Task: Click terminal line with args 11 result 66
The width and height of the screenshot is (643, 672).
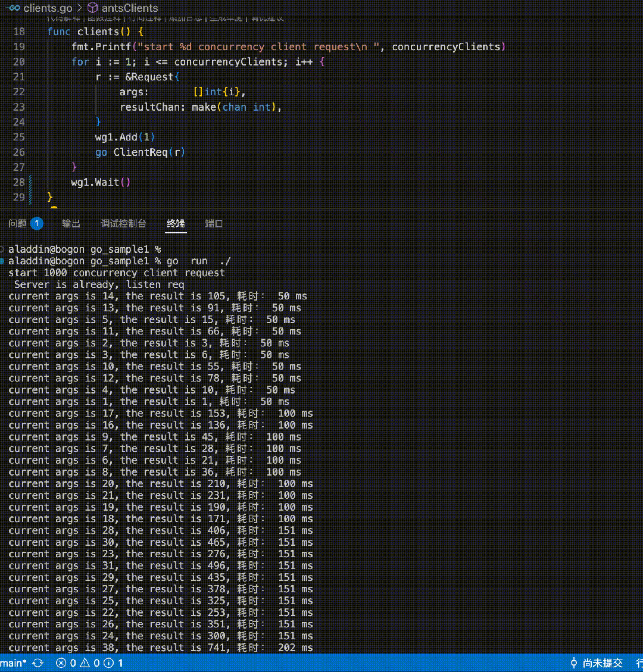Action: 155,332
